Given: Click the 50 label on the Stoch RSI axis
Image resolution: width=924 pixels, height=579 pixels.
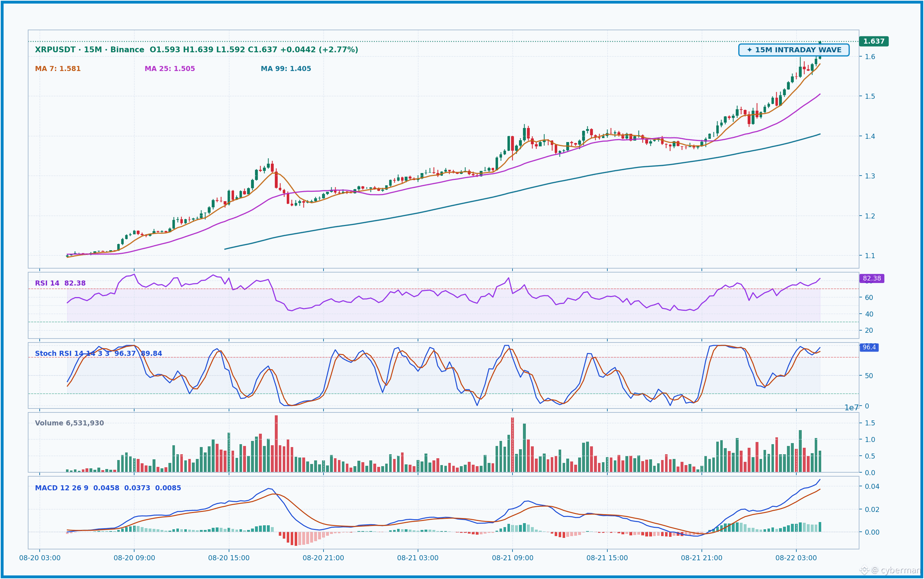Looking at the screenshot, I should (869, 376).
